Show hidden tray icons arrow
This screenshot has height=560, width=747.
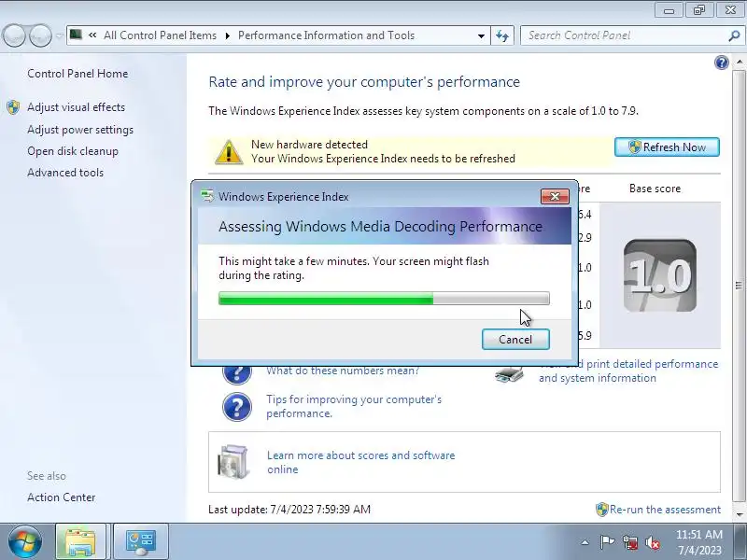pos(585,542)
